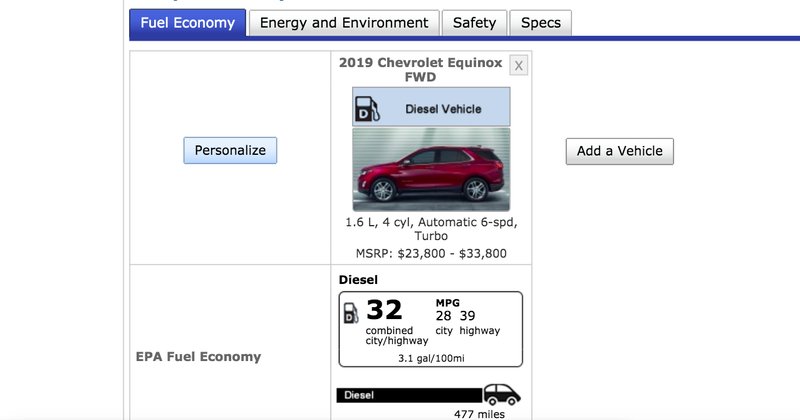The height and width of the screenshot is (420, 800).
Task: Open the Safety tab
Action: (474, 23)
